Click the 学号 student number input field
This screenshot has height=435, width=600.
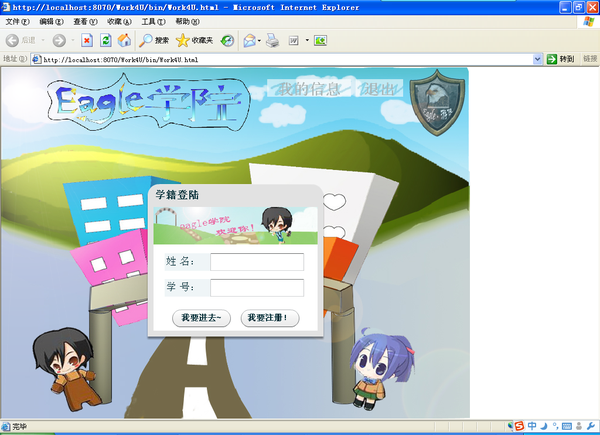coord(257,288)
